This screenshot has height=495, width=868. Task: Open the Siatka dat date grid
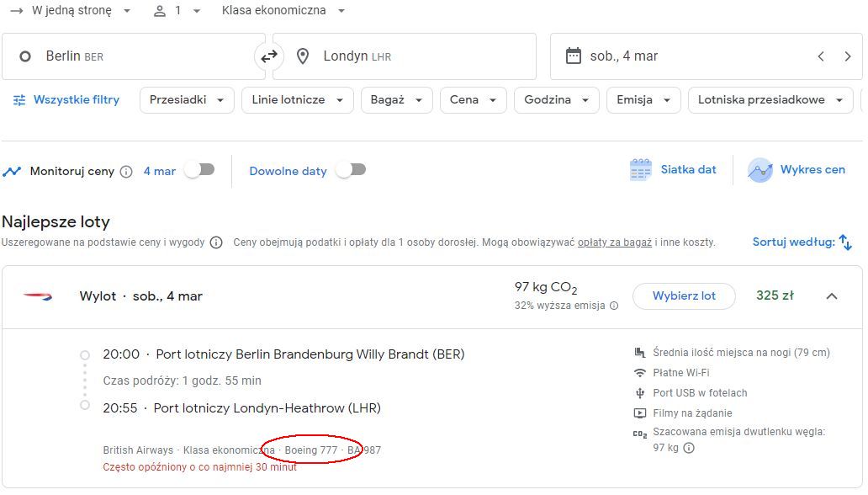point(673,169)
